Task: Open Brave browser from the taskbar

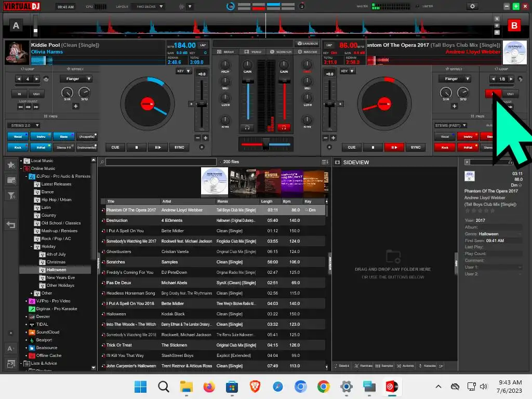Action: pyautogui.click(x=255, y=387)
